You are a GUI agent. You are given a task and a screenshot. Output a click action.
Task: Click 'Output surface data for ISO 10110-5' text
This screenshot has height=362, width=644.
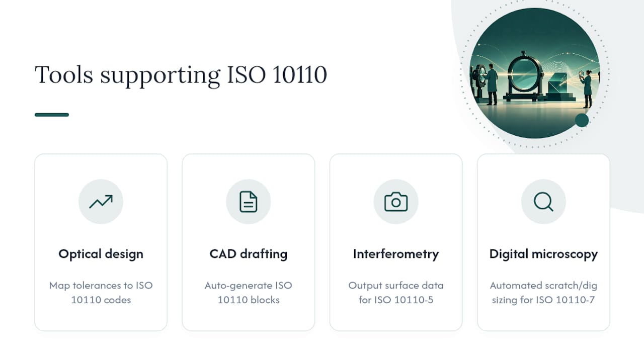(x=396, y=293)
